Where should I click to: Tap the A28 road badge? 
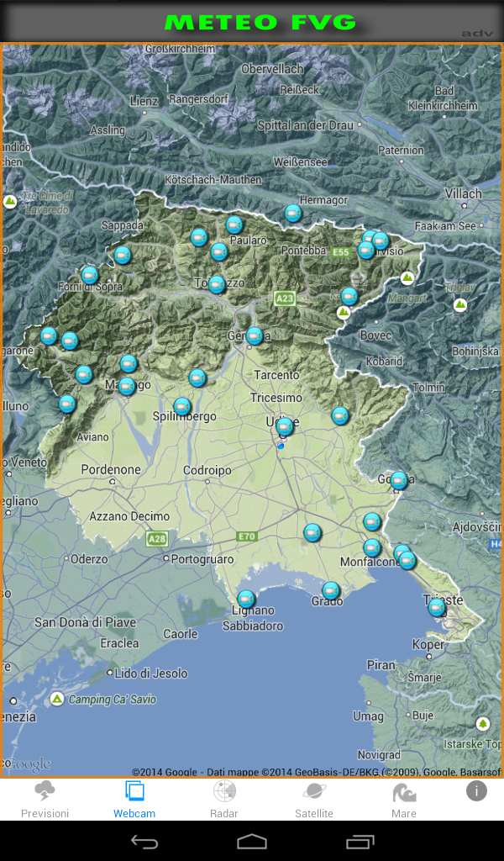click(x=157, y=539)
